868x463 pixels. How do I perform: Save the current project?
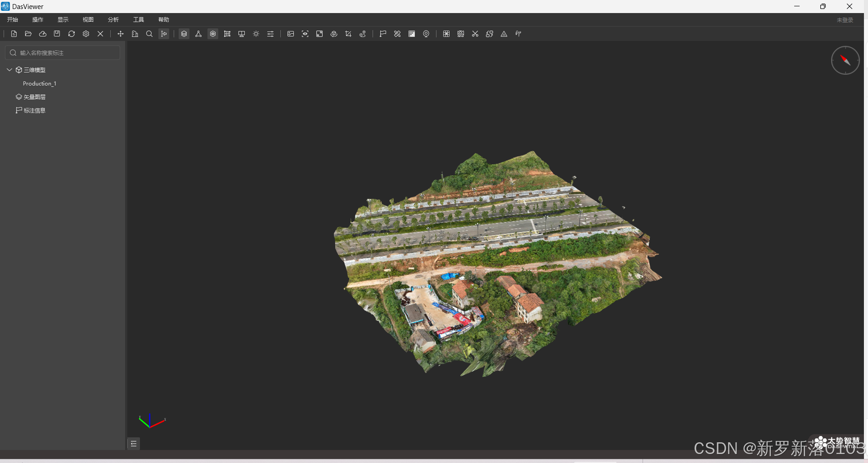tap(57, 34)
